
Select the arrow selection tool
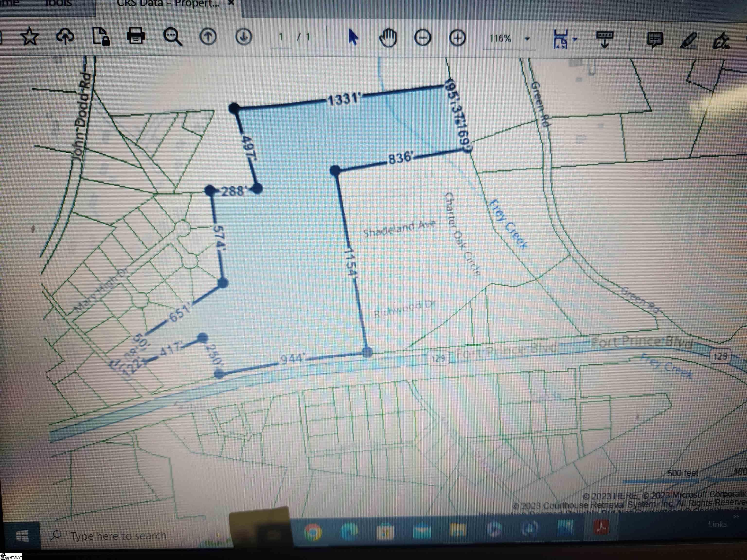[x=353, y=37]
